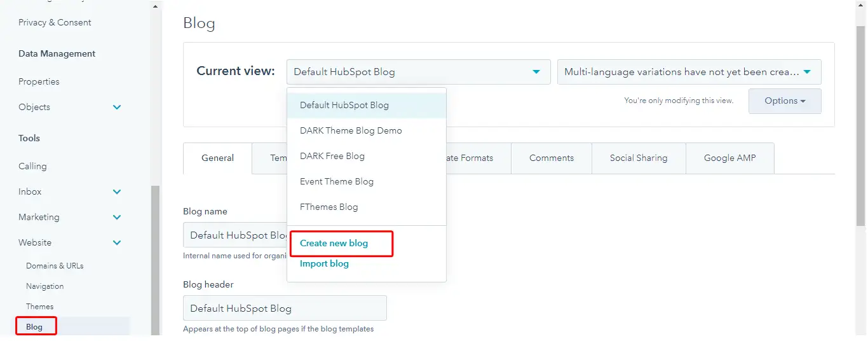Open Privacy & Consent settings

(x=55, y=22)
